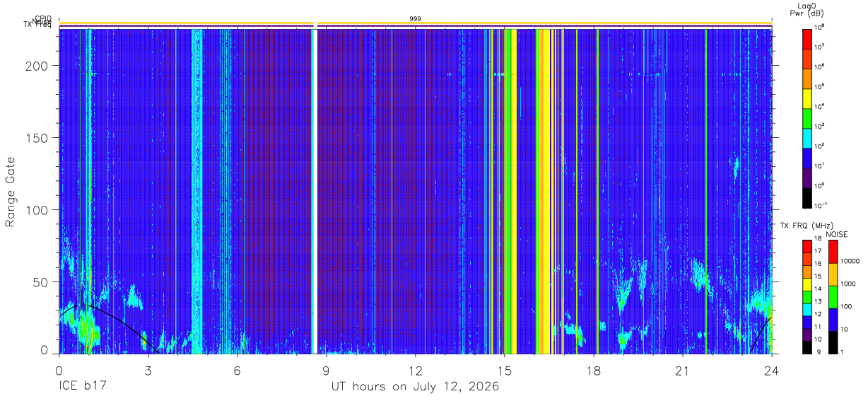This screenshot has height=401, width=868.
Task: Click the '11' label on TX FRQ colorbar
Action: pos(819,327)
